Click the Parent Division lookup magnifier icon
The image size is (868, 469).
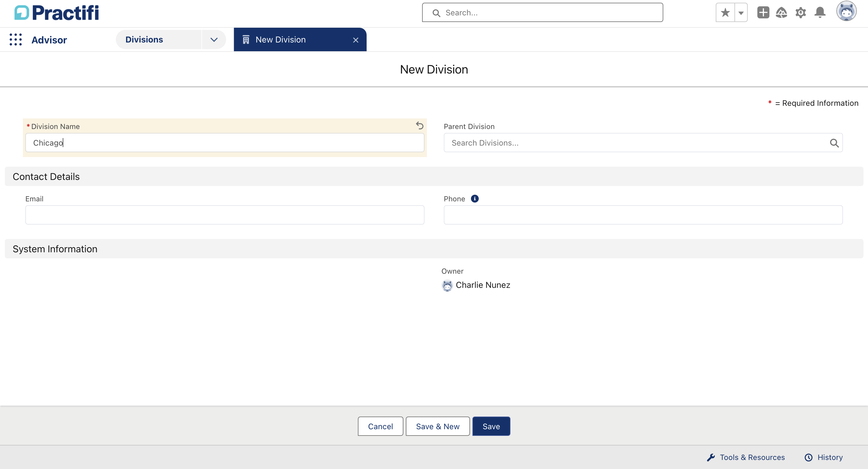pyautogui.click(x=835, y=143)
